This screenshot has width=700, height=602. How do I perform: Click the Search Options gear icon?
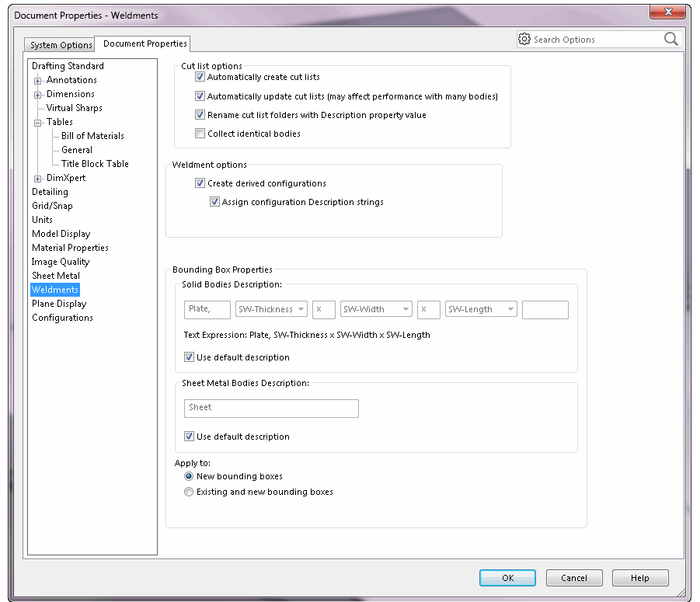coord(524,40)
